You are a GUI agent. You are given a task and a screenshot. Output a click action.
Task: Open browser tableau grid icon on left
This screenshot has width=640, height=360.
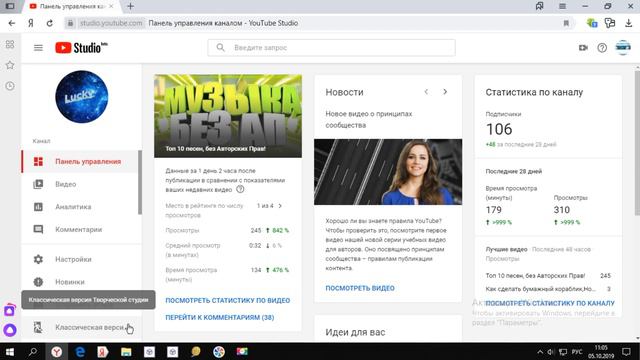coord(10,44)
